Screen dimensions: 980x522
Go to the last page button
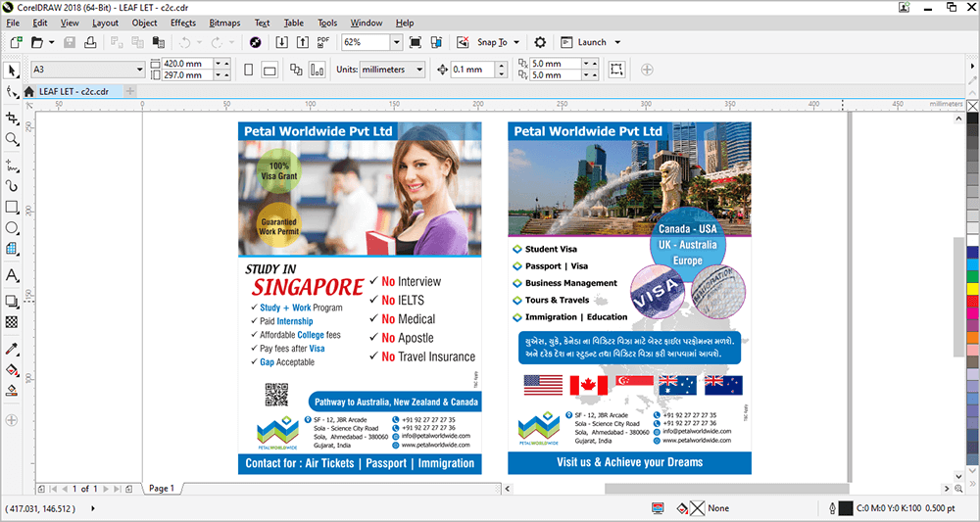(x=117, y=489)
